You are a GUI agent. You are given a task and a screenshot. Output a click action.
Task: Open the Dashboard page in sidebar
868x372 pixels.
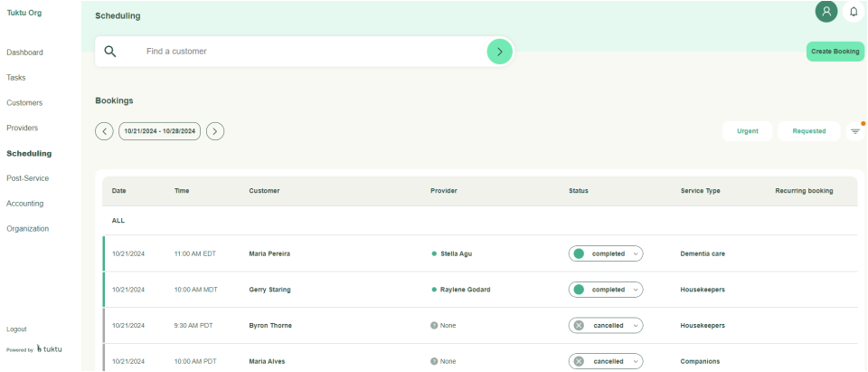pyautogui.click(x=24, y=52)
